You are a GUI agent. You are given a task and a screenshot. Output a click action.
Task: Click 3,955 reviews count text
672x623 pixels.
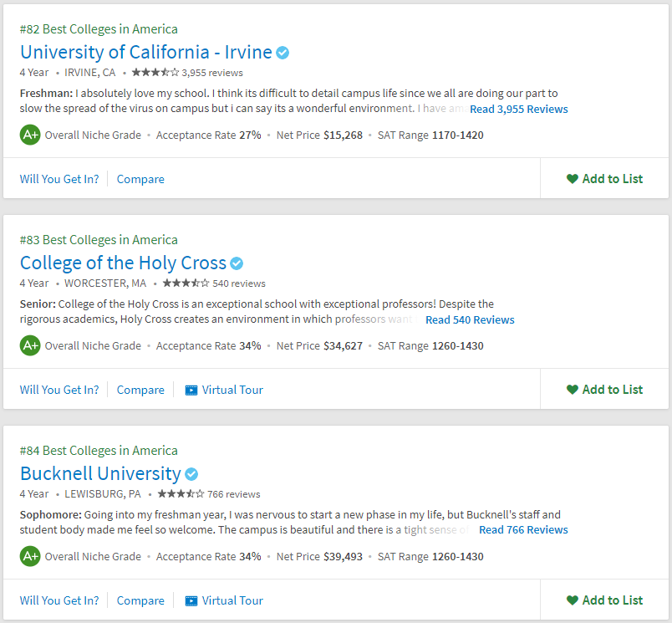(212, 73)
